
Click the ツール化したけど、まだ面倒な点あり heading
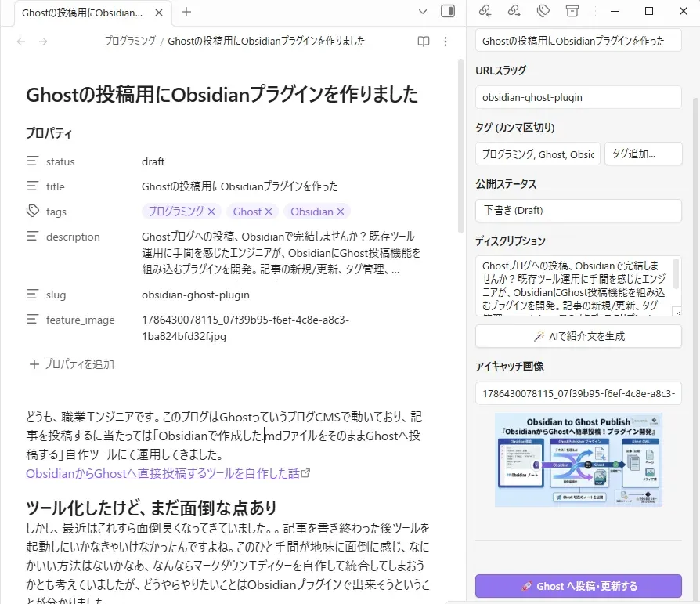[x=151, y=508]
